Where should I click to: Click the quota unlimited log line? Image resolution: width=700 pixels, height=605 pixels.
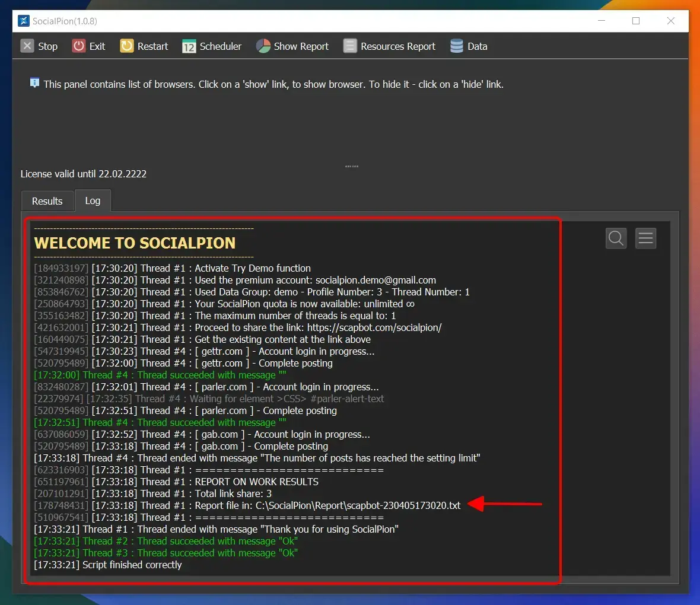224,304
